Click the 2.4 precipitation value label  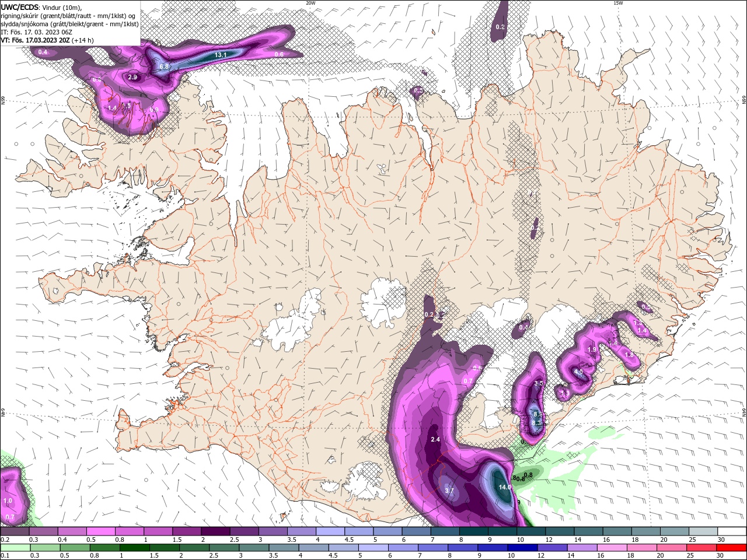435,439
